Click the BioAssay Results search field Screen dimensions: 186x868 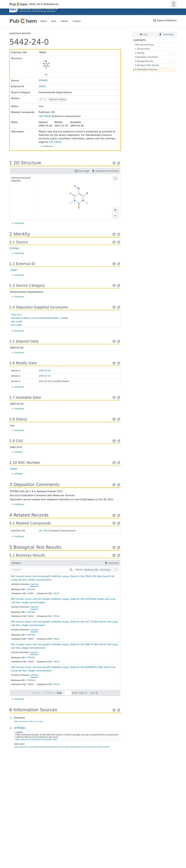click(x=42, y=570)
